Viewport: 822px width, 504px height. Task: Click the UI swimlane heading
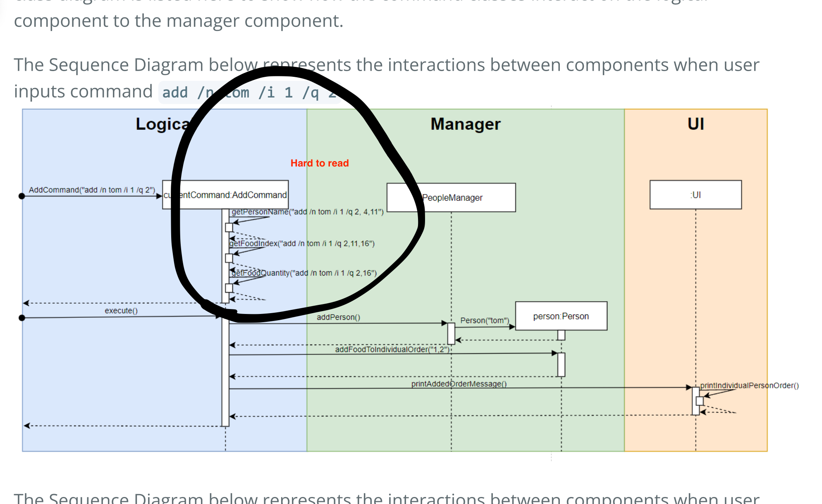pos(695,124)
